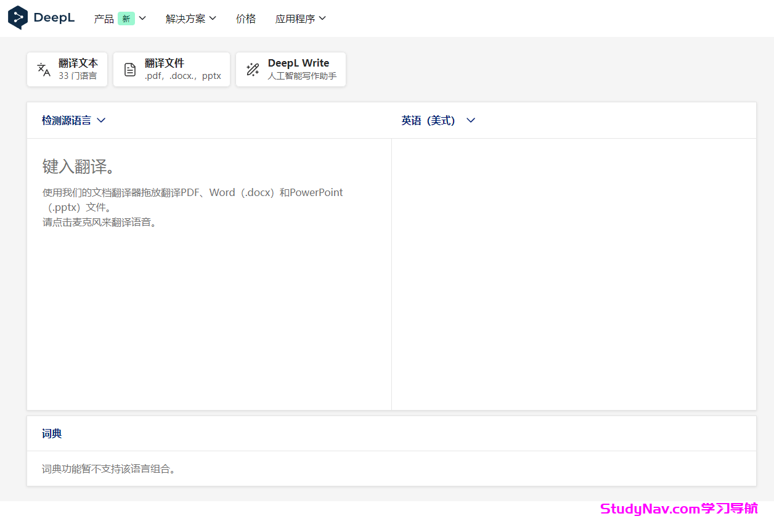Click the 新 badge next to 产品
The height and width of the screenshot is (532, 774).
pyautogui.click(x=126, y=18)
